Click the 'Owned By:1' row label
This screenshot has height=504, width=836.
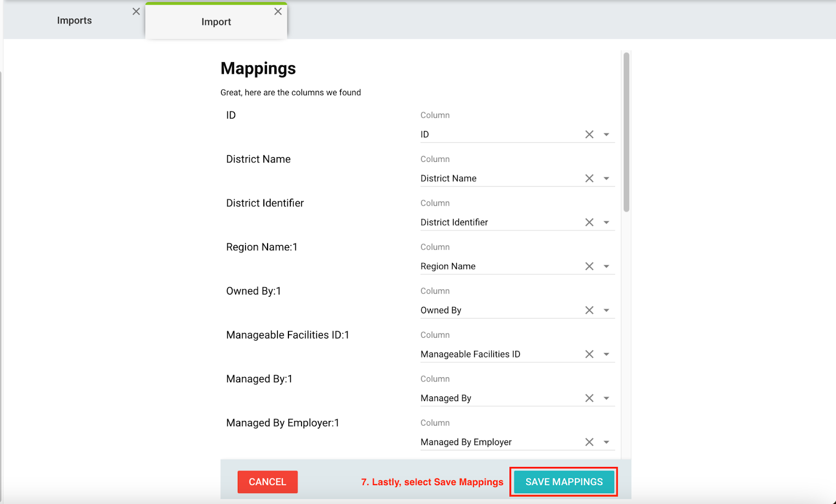[x=253, y=291]
